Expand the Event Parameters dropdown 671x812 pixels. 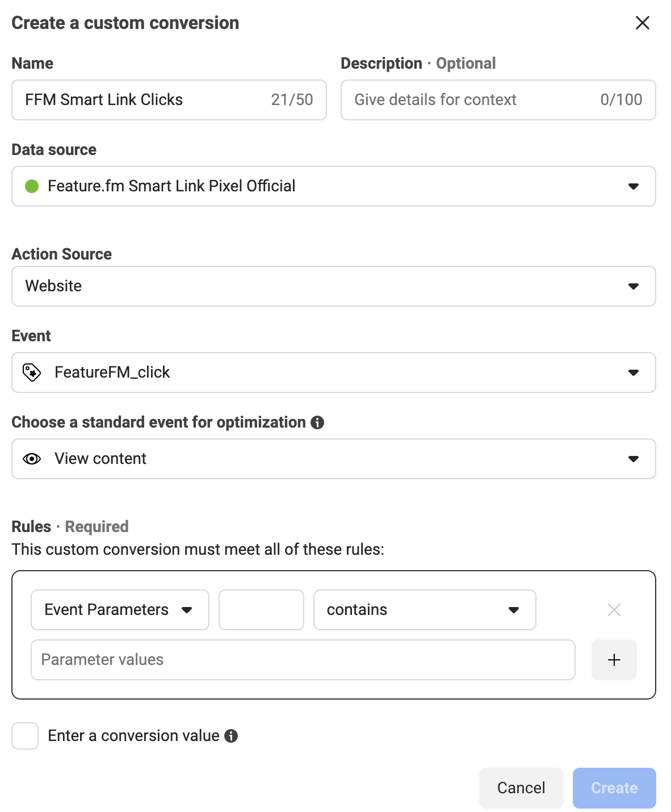[x=120, y=610]
